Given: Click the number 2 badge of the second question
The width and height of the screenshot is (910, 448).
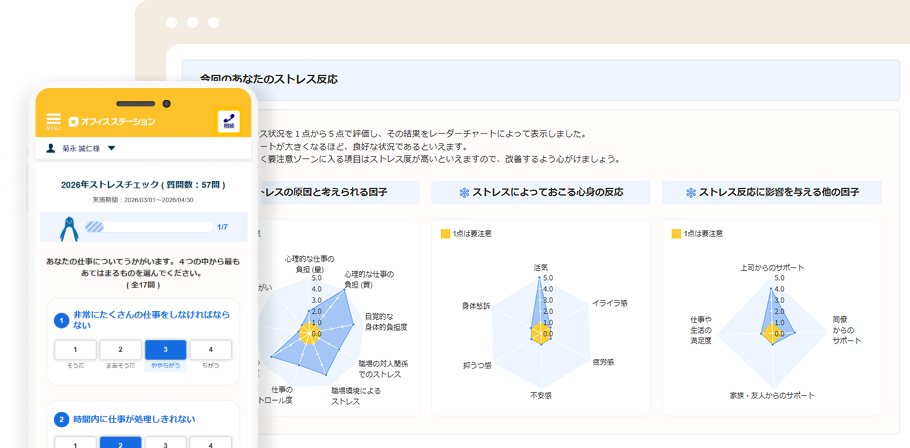Looking at the screenshot, I should (62, 419).
